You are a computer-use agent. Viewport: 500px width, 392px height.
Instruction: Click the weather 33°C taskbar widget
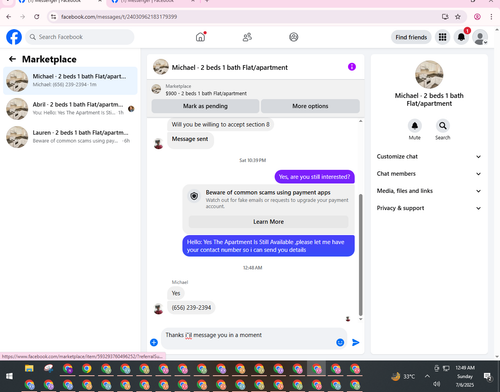404,377
